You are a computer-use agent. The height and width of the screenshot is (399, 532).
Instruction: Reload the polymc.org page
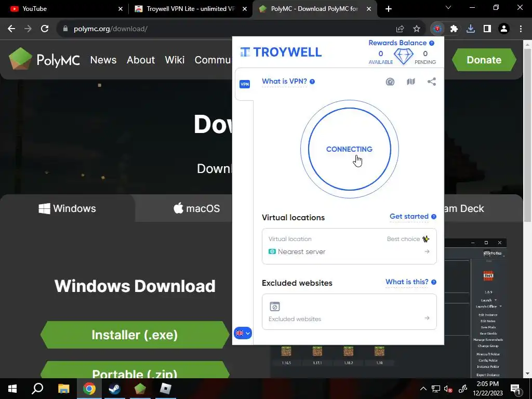[x=45, y=29]
